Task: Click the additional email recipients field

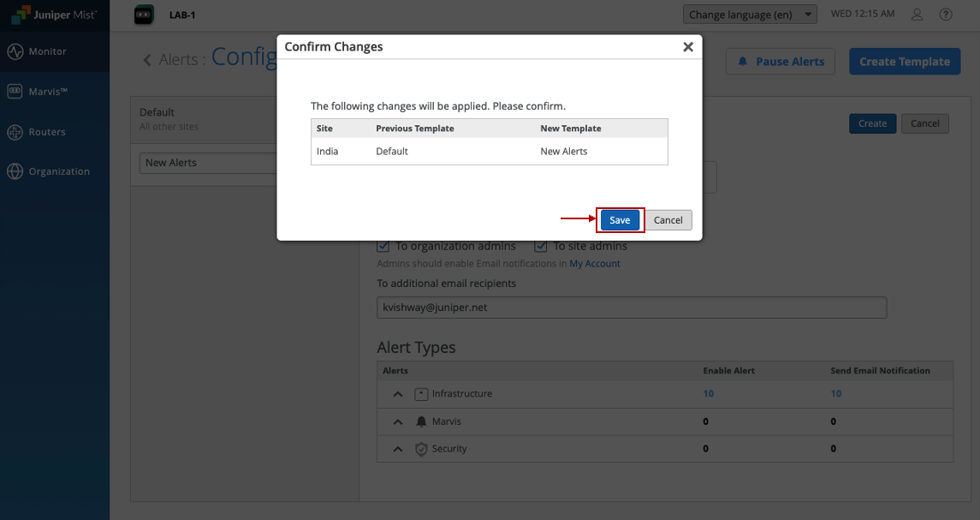Action: point(631,308)
